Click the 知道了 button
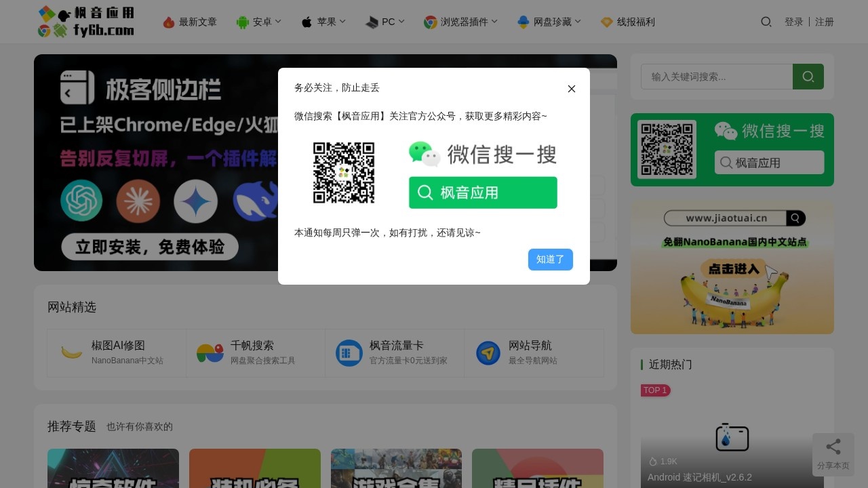Screen dimensions: 868x488 551,260
